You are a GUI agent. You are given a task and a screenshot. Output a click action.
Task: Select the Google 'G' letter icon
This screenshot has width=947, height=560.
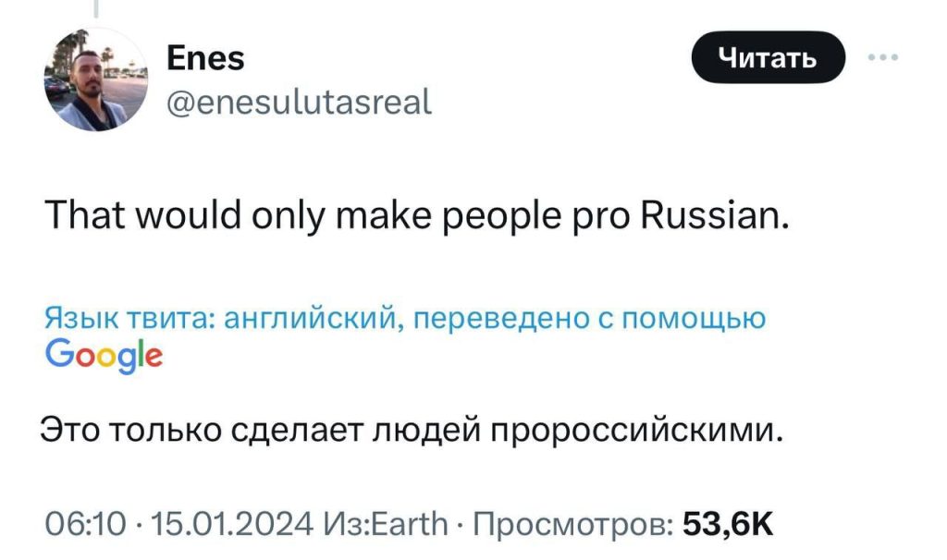tap(57, 354)
